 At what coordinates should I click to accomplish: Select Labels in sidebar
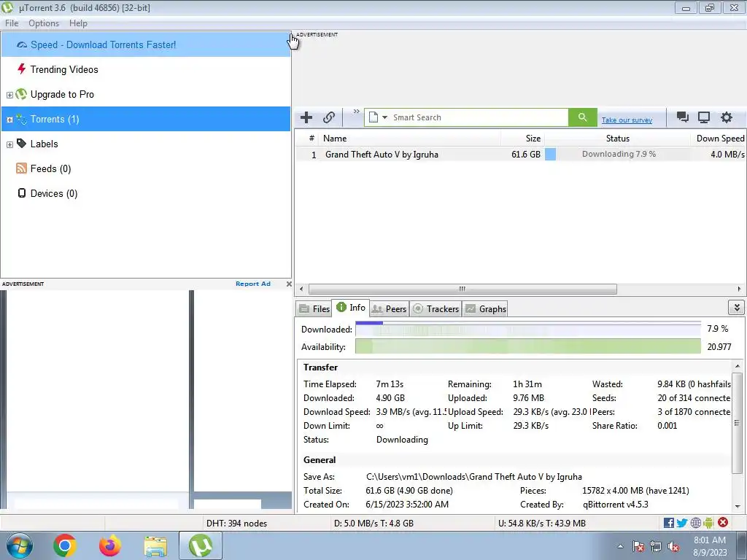(x=146, y=144)
